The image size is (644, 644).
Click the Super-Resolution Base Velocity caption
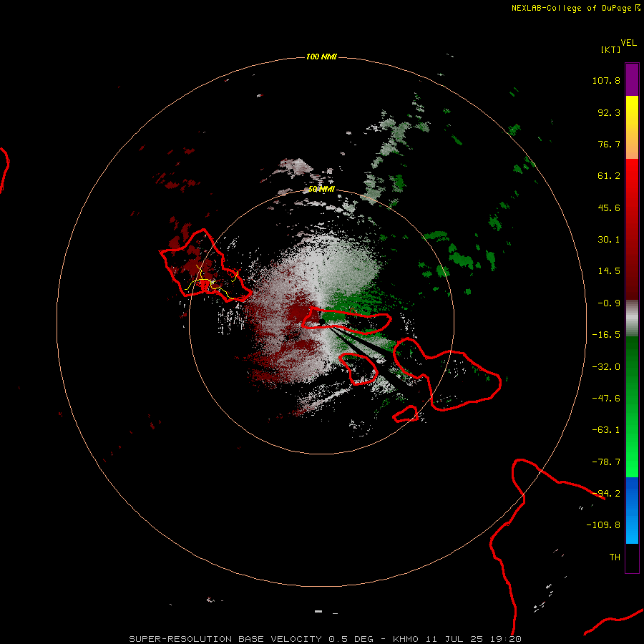click(x=326, y=639)
